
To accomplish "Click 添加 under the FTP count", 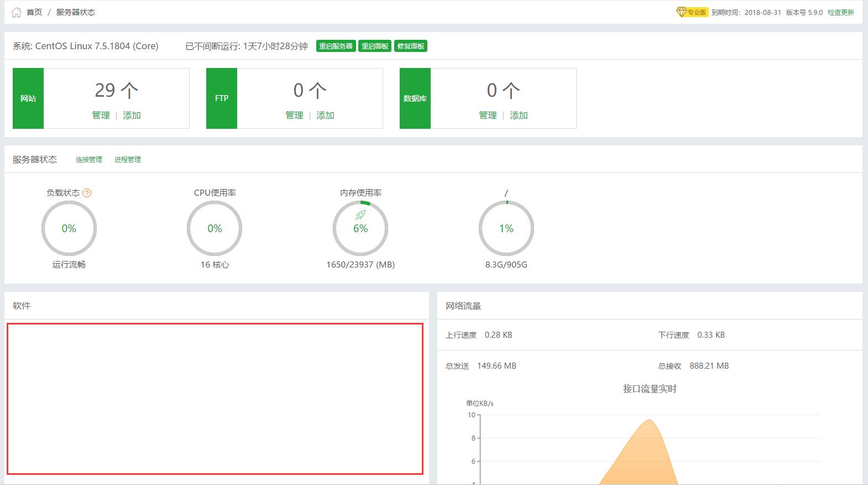I will [325, 116].
